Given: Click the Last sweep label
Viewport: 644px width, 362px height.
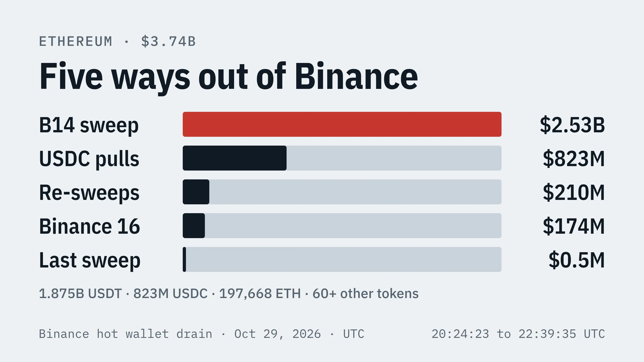Looking at the screenshot, I should click(90, 260).
